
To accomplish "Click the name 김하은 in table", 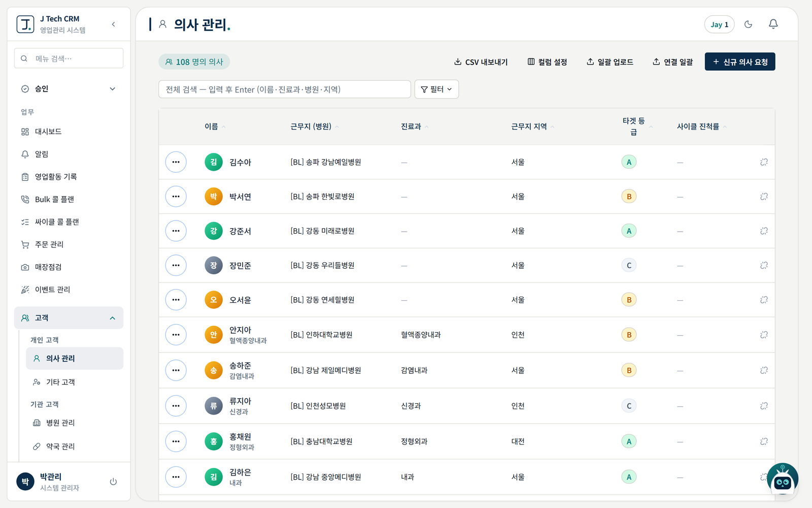I will 240,472.
